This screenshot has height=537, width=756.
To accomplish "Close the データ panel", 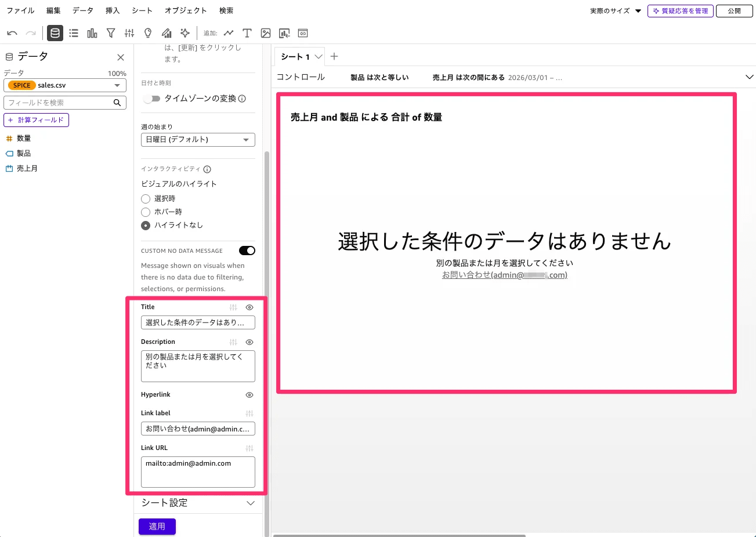I will pyautogui.click(x=121, y=57).
